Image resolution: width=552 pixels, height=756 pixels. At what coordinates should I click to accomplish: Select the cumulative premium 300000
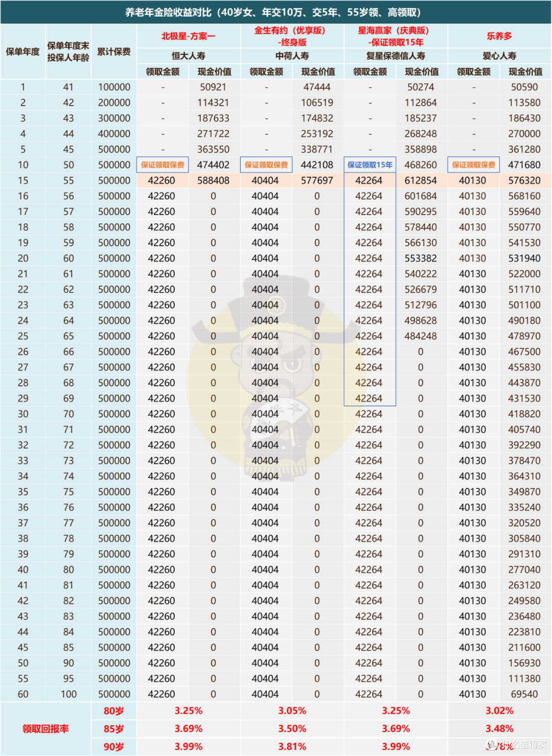[114, 119]
